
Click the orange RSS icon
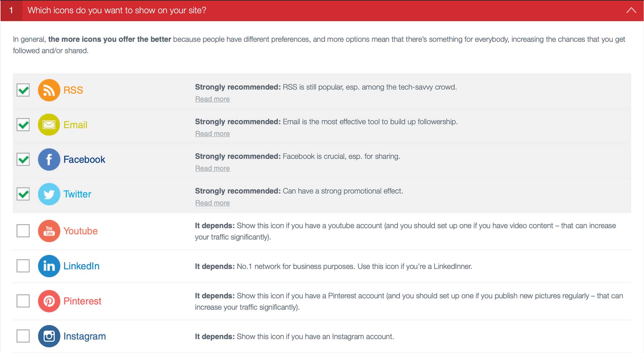(49, 90)
